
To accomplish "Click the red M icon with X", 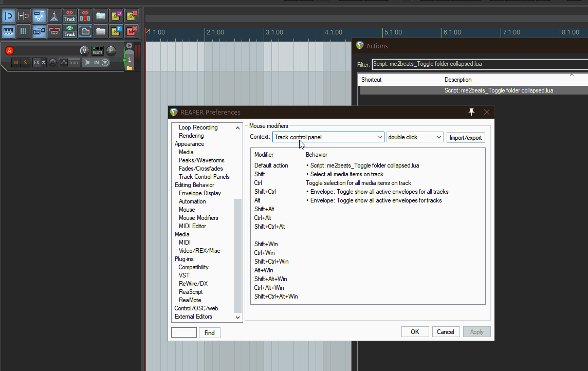I will (x=131, y=31).
